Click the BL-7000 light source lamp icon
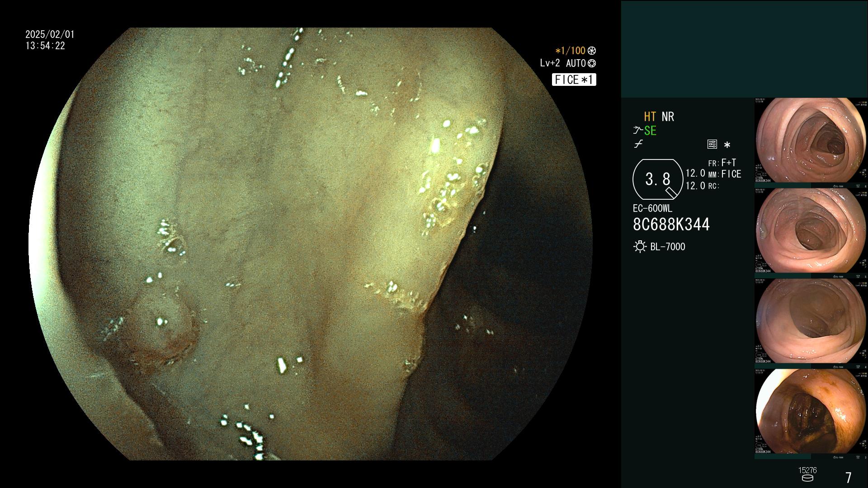 click(x=640, y=247)
